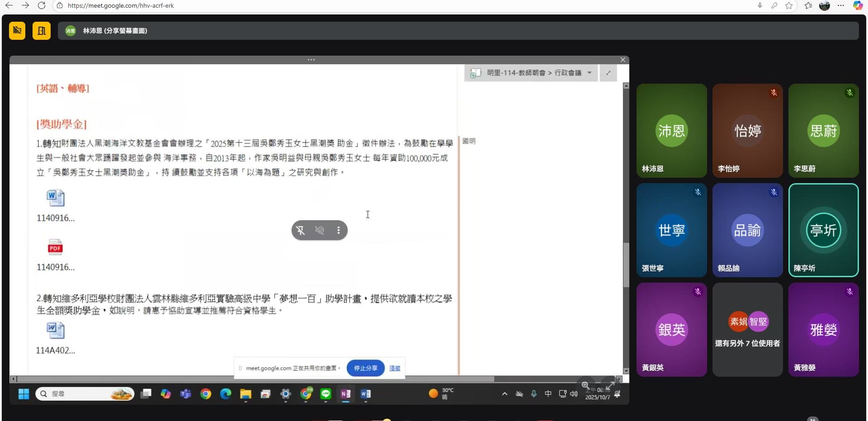The width and height of the screenshot is (868, 421).
Task: Click the LINE icon in the taskbar
Action: pyautogui.click(x=326, y=394)
